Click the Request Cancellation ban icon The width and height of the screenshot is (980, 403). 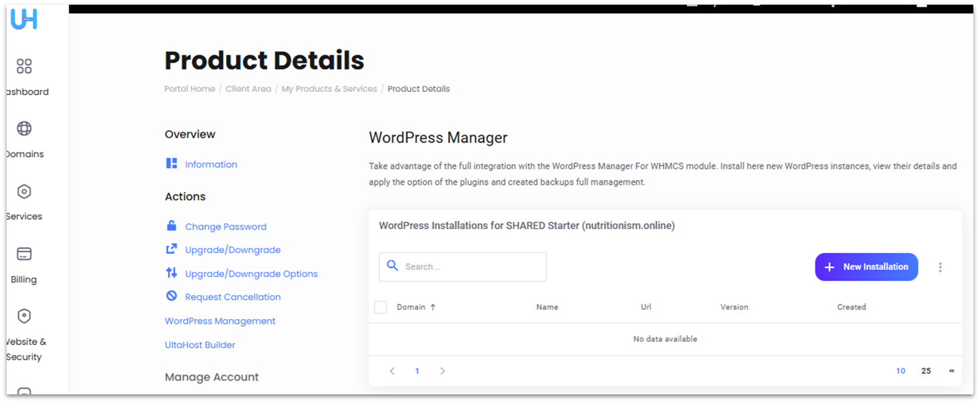[x=172, y=296]
